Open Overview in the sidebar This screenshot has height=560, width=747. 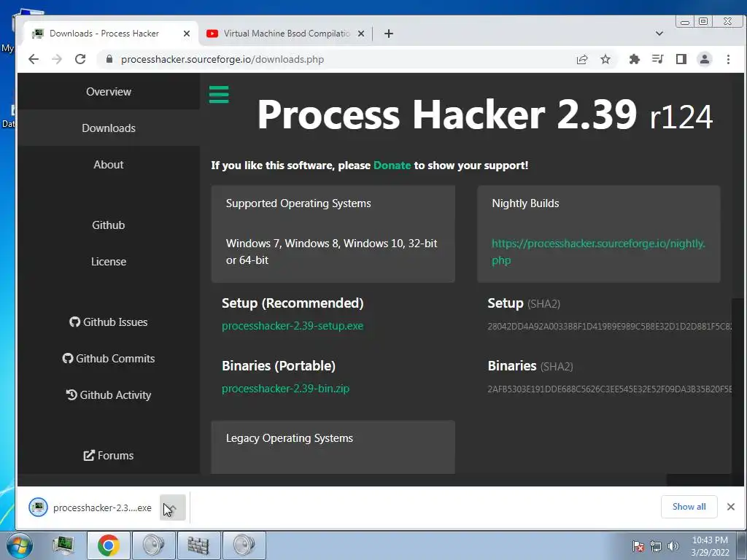(x=109, y=91)
